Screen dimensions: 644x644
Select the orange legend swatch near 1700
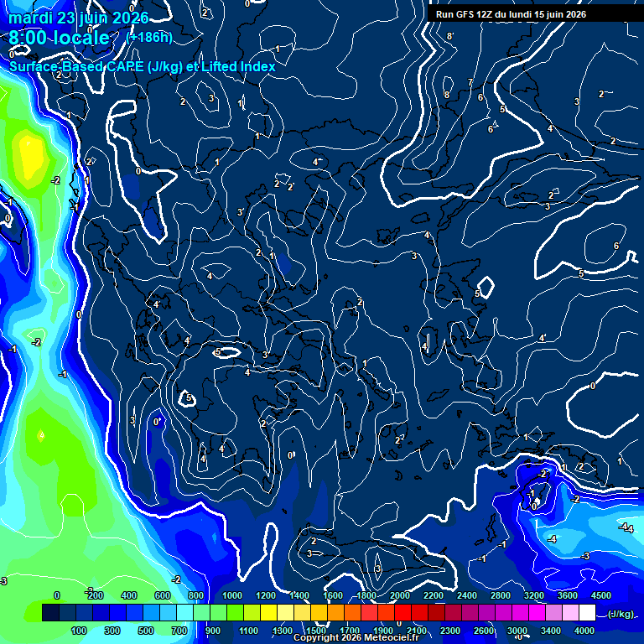point(335,612)
